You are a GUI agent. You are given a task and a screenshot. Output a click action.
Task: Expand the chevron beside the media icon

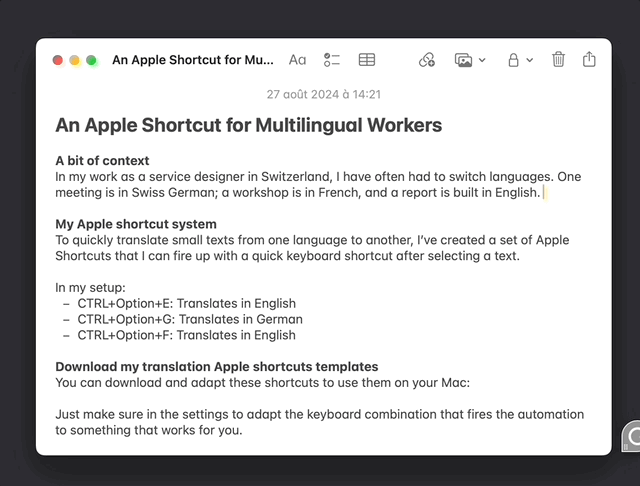(x=482, y=60)
